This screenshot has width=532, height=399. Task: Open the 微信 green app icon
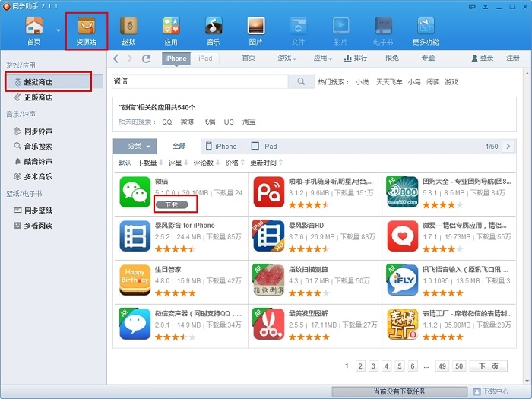(135, 192)
